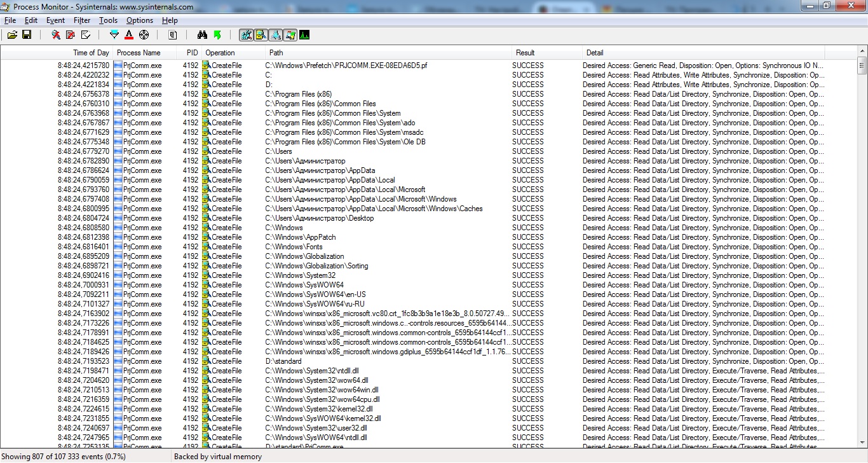Click status text Showing 807 of 107 333 events
Screen dimensions: 868x463
tap(64, 457)
